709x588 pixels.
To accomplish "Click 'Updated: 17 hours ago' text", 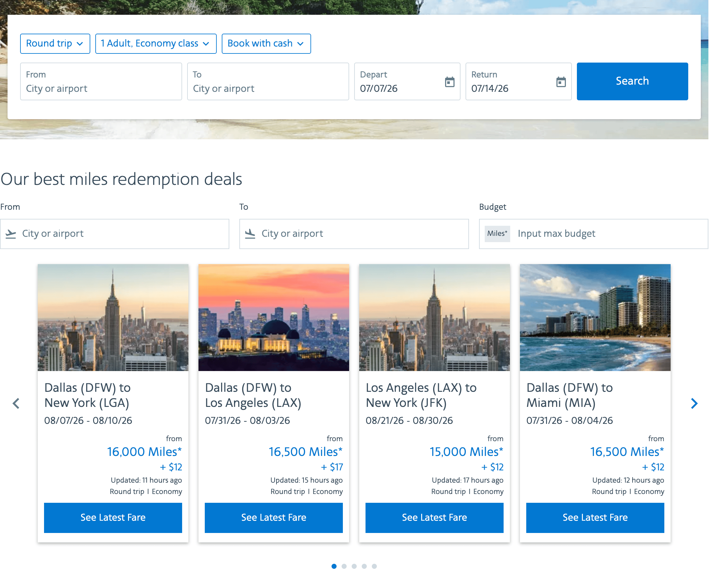I will point(468,480).
